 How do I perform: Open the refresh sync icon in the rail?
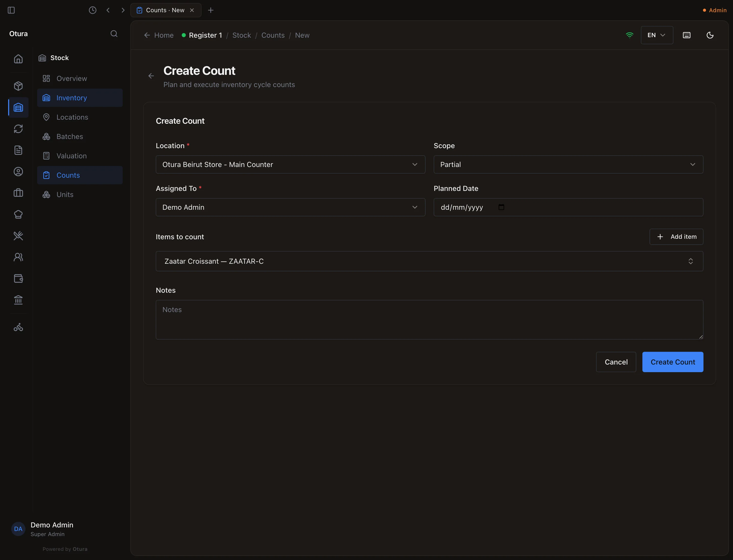(x=18, y=129)
